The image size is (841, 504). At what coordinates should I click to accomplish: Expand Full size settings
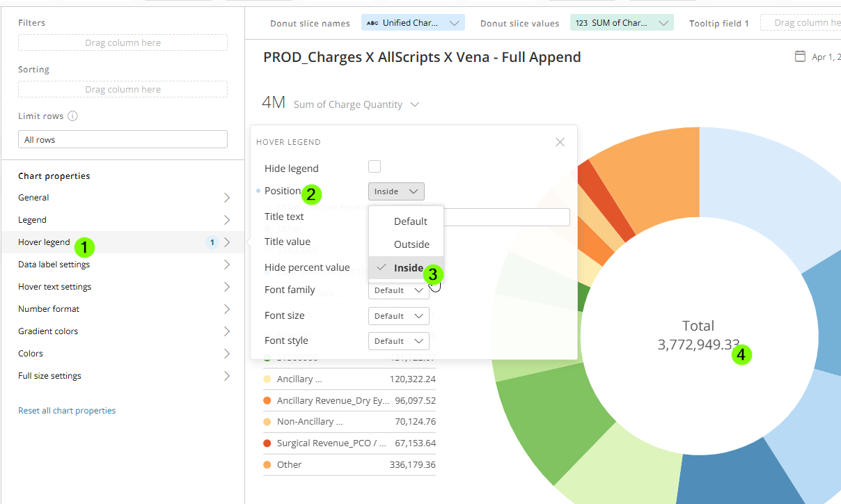coord(123,376)
